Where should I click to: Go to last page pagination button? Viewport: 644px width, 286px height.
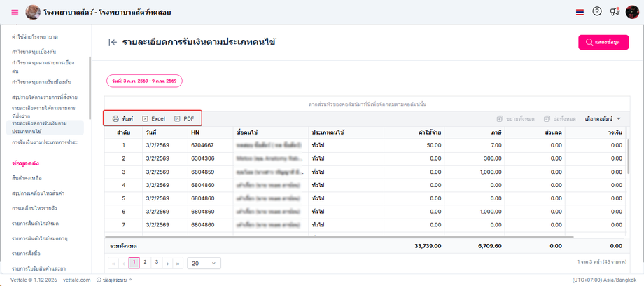coord(178,263)
